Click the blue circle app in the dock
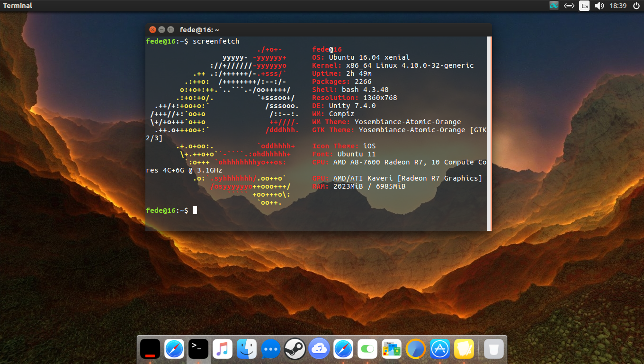The image size is (644, 364). coord(416,349)
